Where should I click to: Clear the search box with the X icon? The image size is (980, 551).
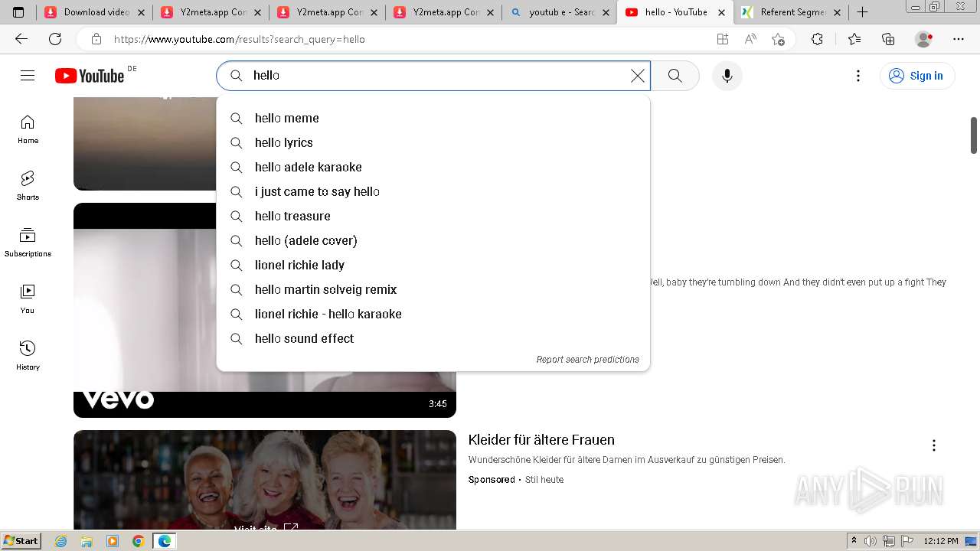(x=637, y=75)
